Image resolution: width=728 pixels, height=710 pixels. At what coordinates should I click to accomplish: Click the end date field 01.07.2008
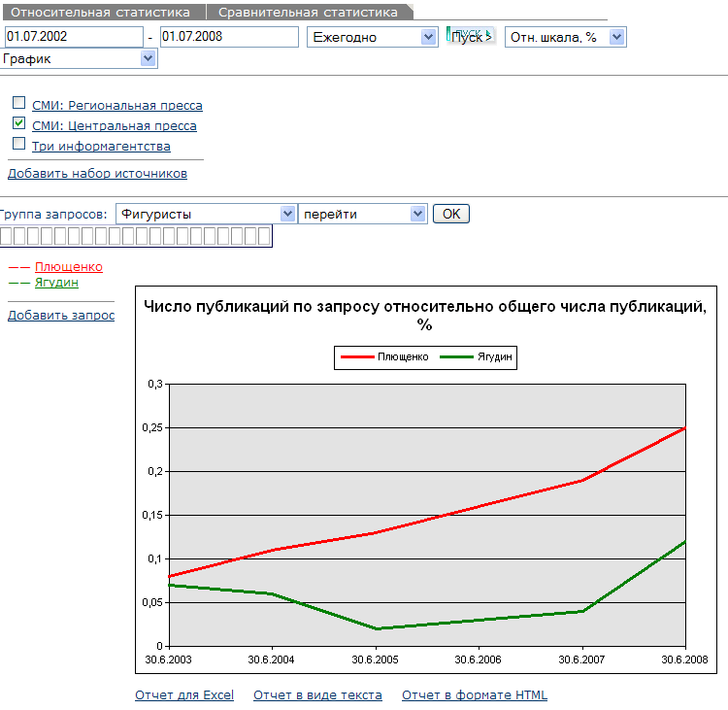point(229,37)
